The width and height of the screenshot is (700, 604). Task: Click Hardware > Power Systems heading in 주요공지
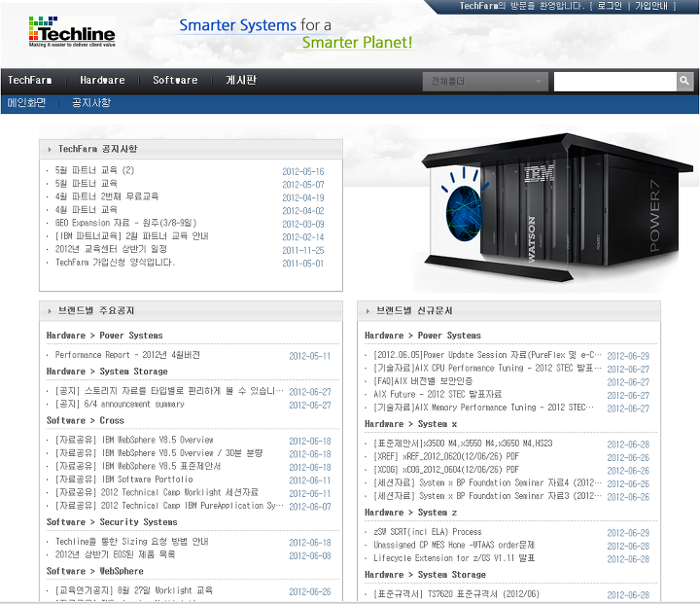point(104,336)
